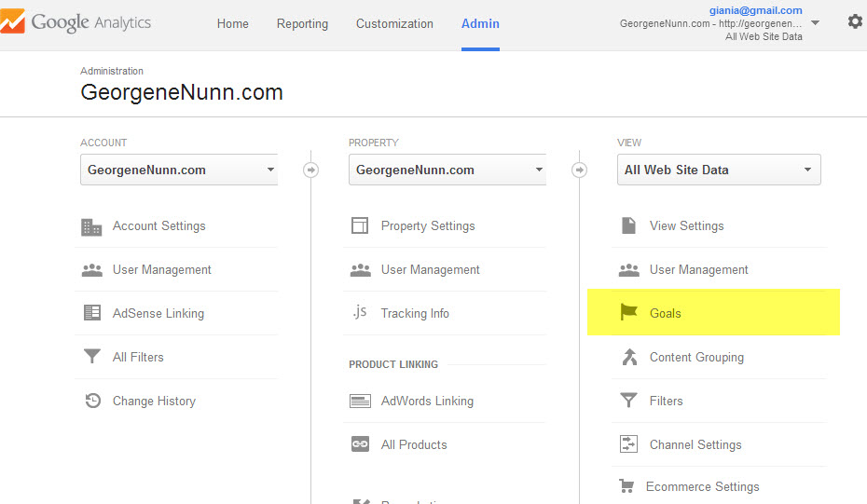Open account-level User Management
The width and height of the screenshot is (867, 504).
pyautogui.click(x=162, y=269)
